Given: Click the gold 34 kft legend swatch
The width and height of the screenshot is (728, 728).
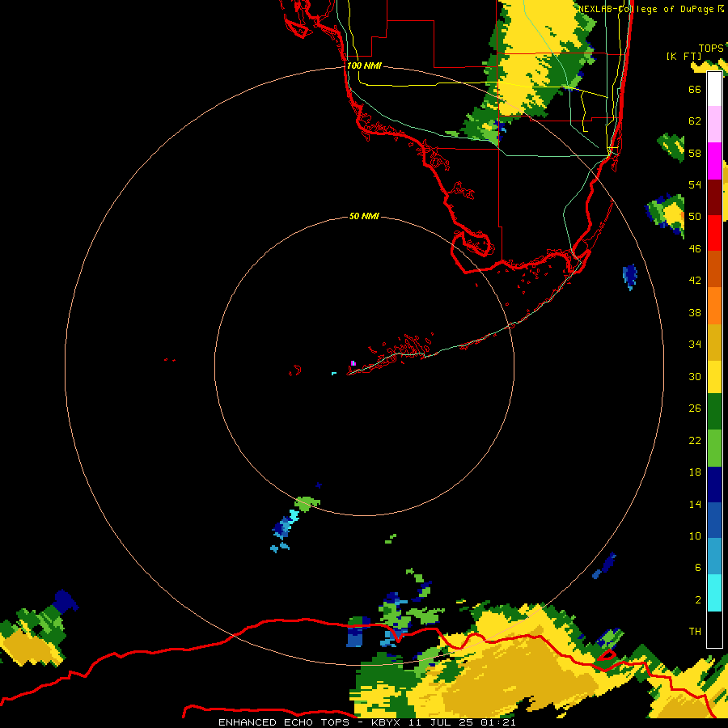Looking at the screenshot, I should pyautogui.click(x=714, y=342).
